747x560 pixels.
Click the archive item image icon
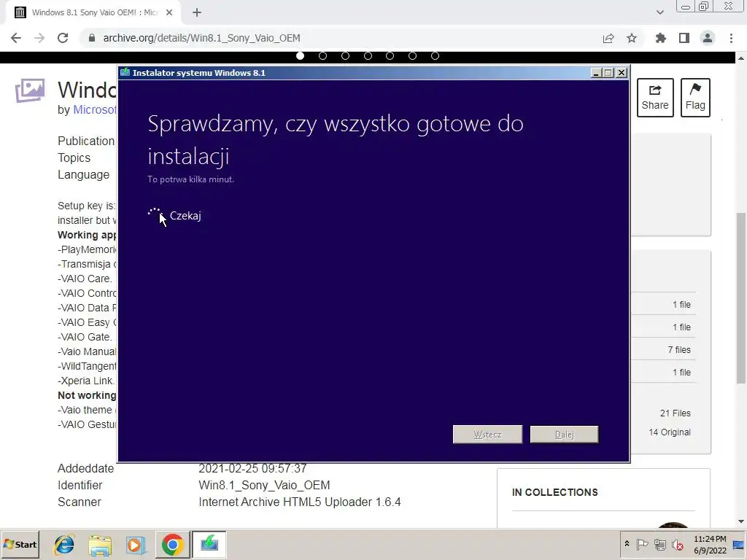coord(29,90)
